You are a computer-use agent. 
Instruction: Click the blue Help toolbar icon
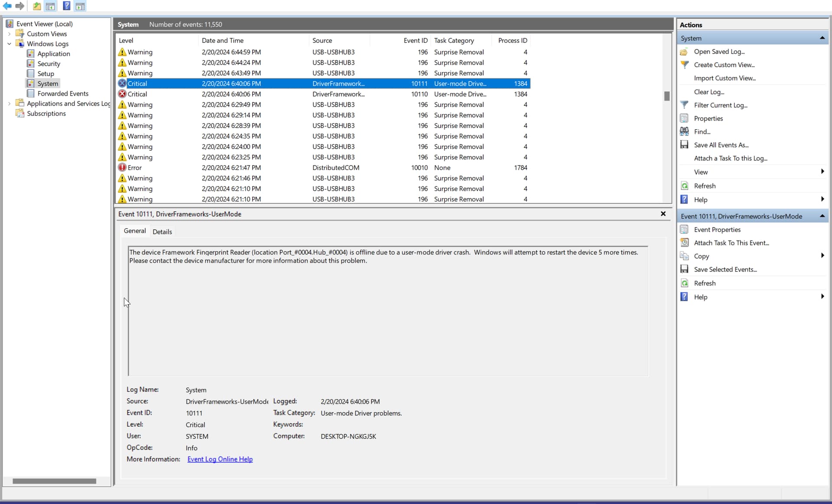(x=66, y=6)
